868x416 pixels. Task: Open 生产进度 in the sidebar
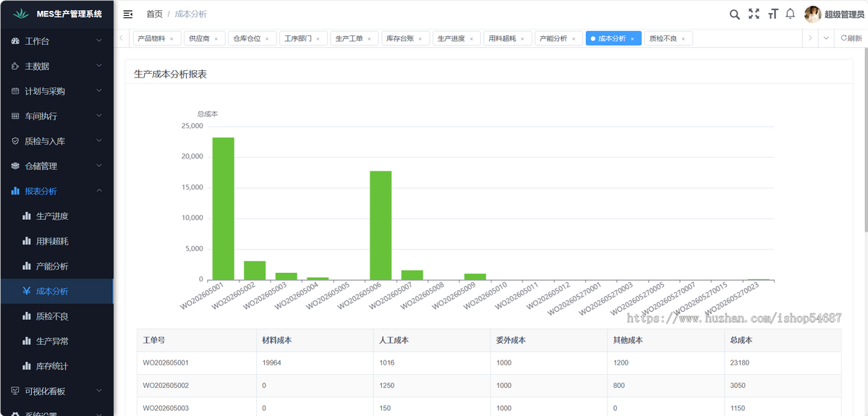point(56,216)
